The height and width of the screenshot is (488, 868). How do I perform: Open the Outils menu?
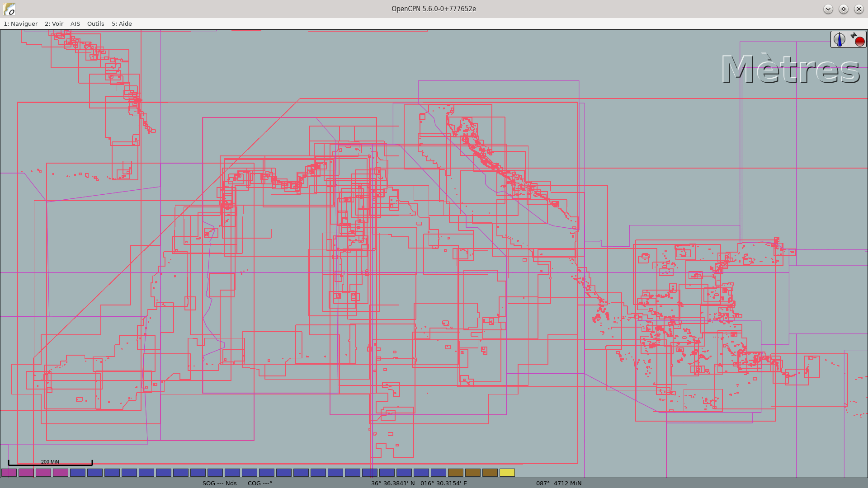pyautogui.click(x=95, y=23)
